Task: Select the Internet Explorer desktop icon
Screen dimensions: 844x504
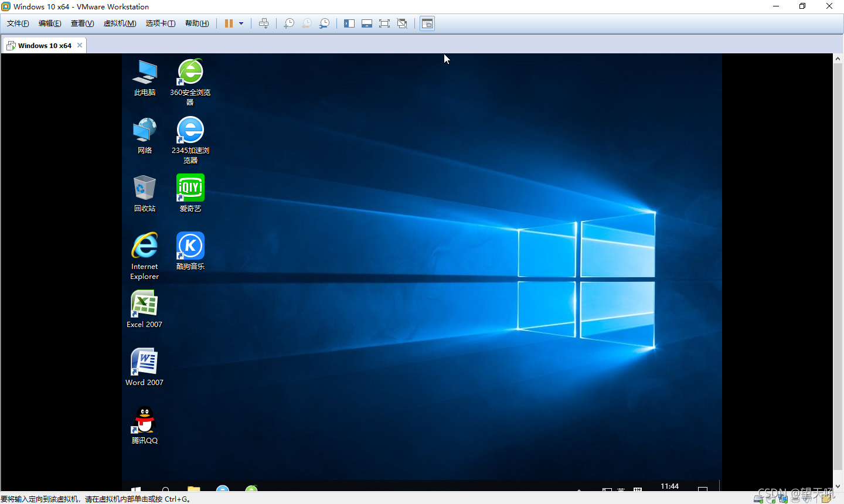Action: pos(145,256)
